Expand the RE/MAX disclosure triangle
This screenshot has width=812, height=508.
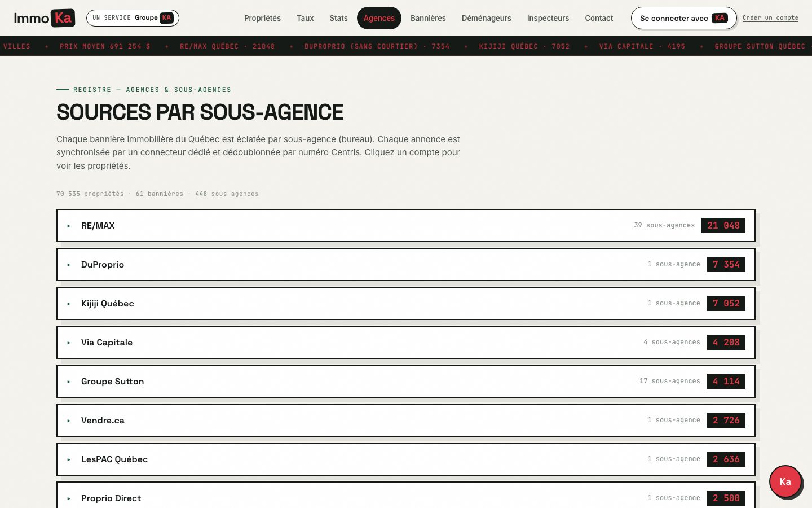(69, 226)
